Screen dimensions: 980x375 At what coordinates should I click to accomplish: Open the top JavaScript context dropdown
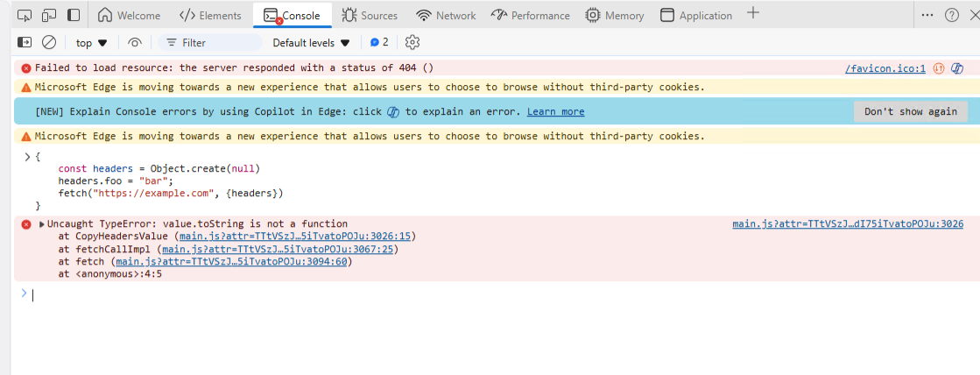pos(91,43)
